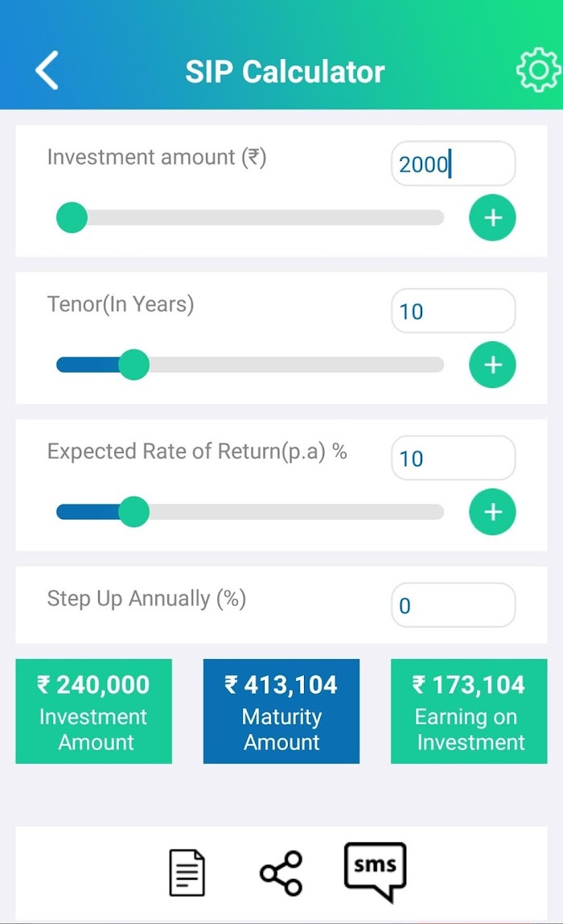Send results via the SMS icon
Screen dimensions: 563x924
point(375,872)
